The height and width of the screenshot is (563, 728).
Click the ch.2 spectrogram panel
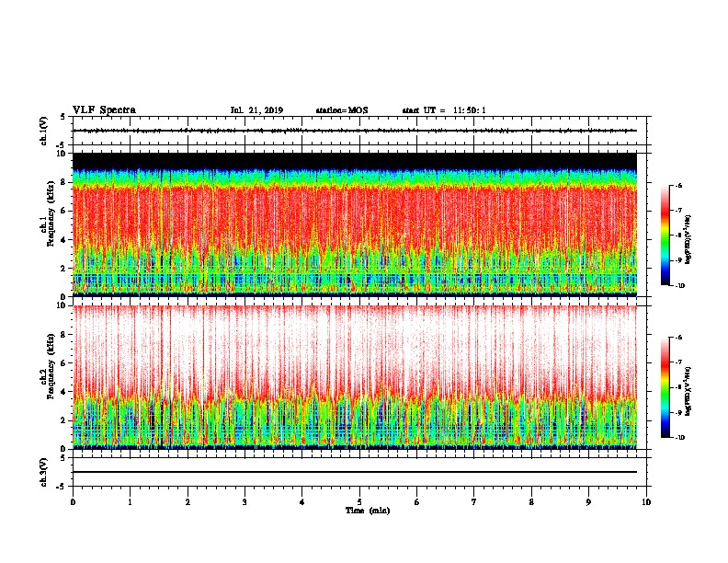point(355,377)
